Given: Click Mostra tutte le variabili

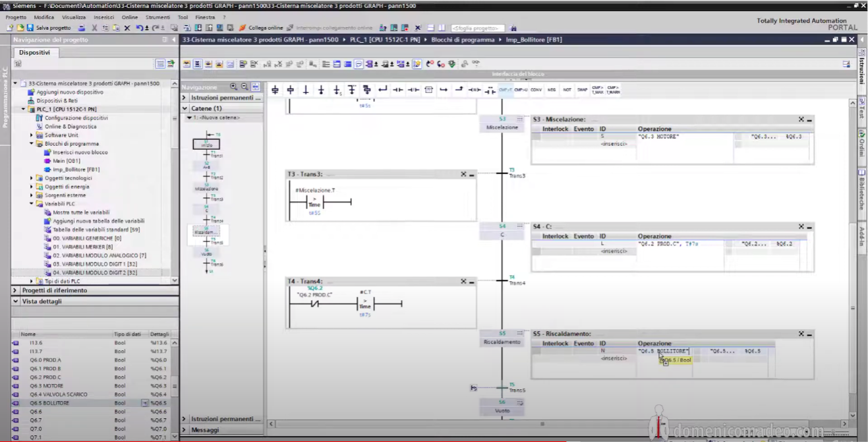Looking at the screenshot, I should (x=81, y=212).
